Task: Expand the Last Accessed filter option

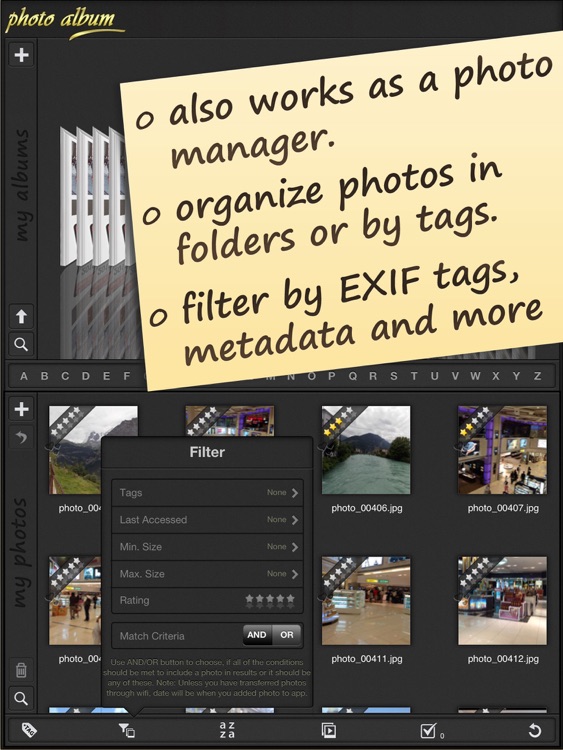Action: click(x=207, y=520)
